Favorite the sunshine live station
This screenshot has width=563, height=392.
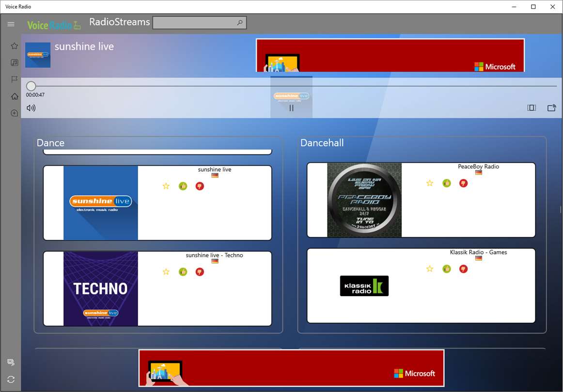[166, 186]
